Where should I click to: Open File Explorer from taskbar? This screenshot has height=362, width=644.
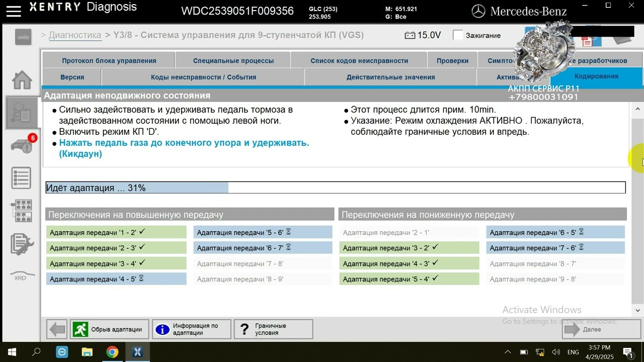87,352
